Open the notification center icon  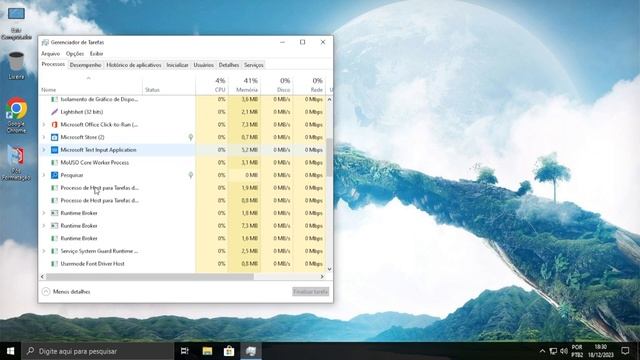[625, 351]
